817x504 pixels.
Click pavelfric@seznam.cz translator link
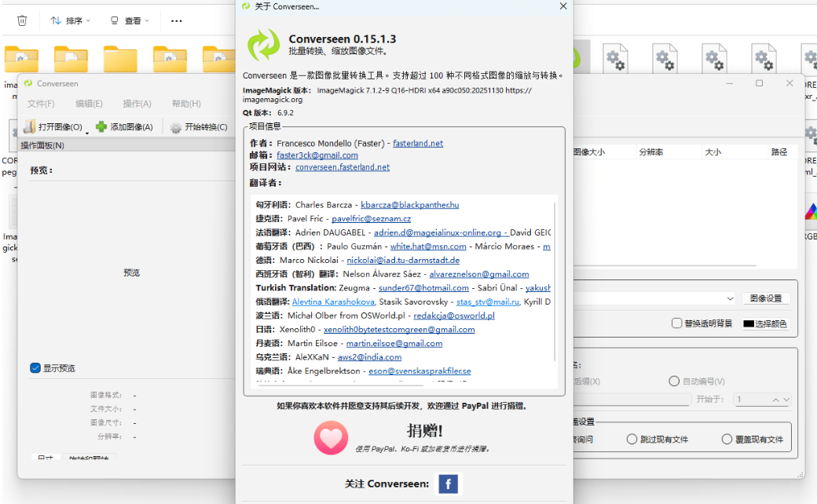371,219
